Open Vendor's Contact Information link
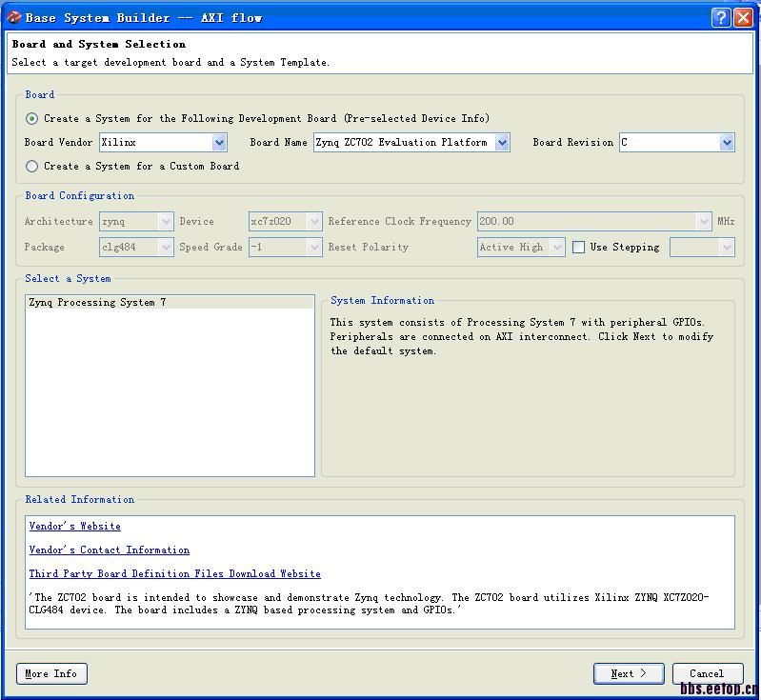This screenshot has height=700, width=761. (110, 550)
